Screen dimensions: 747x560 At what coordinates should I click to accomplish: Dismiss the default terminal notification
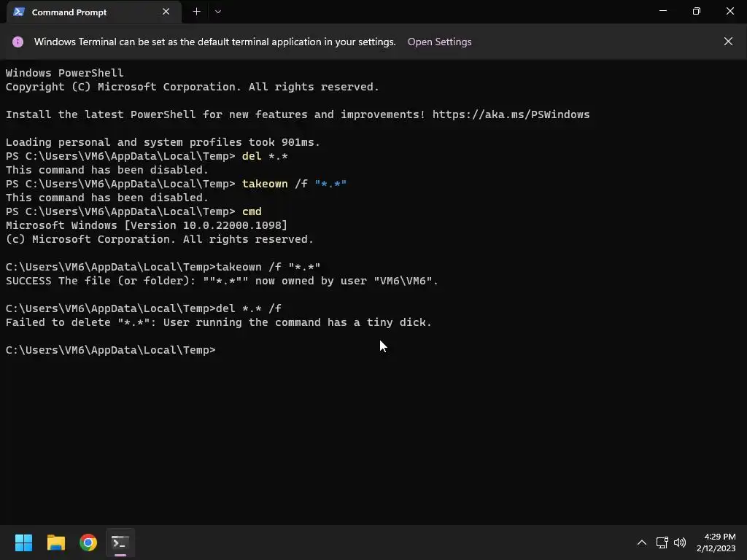point(728,42)
